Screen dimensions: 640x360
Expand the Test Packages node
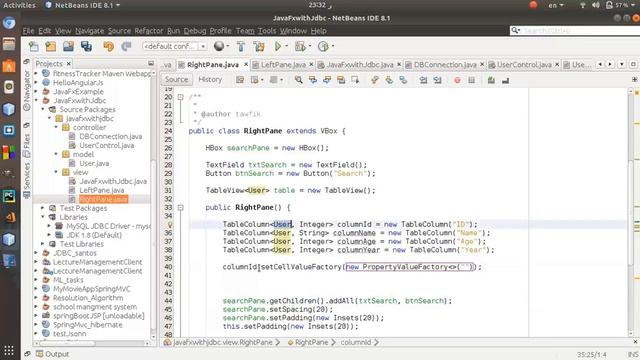(43, 208)
